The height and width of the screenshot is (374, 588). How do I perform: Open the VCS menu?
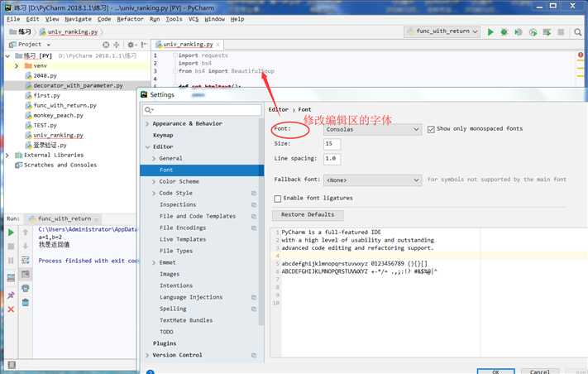click(194, 19)
